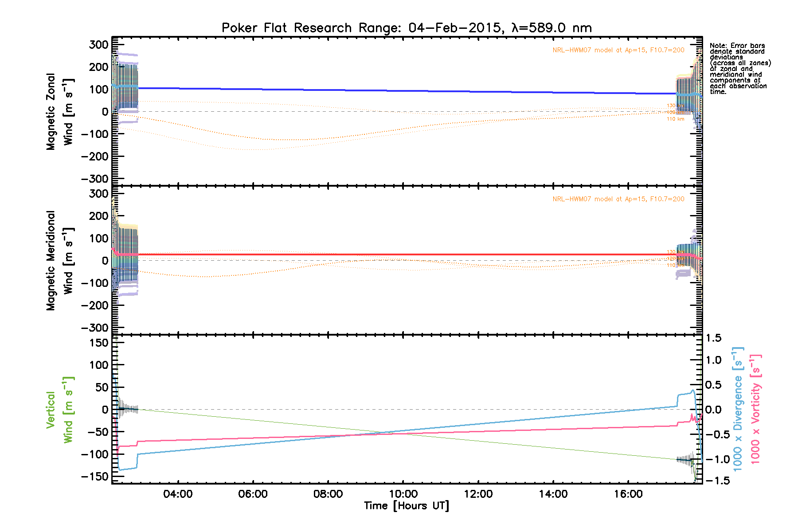The width and height of the screenshot is (798, 532).
Task: Click the 'Time [Hours UT]' axis title
Action: [406, 506]
